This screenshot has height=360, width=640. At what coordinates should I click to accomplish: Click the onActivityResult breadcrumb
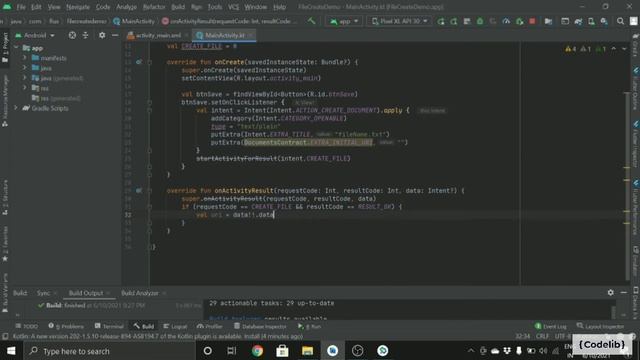point(230,21)
